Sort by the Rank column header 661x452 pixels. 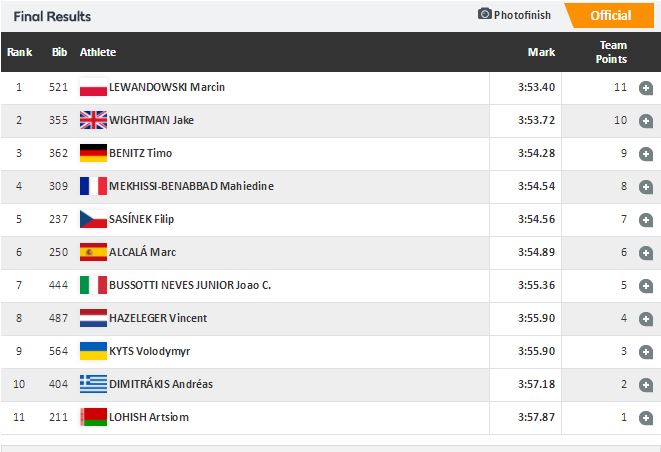(x=20, y=52)
